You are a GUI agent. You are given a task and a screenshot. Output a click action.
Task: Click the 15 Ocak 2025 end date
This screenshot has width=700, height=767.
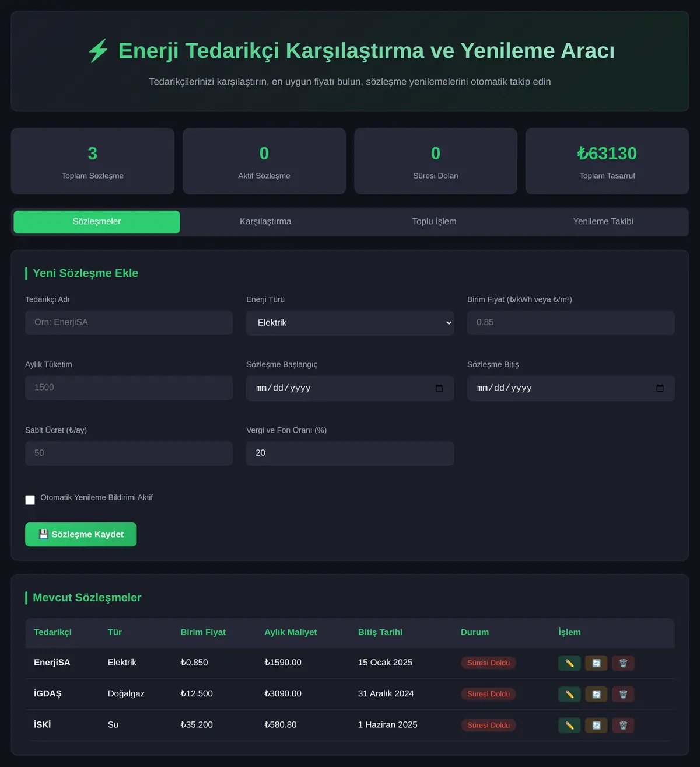tap(386, 663)
